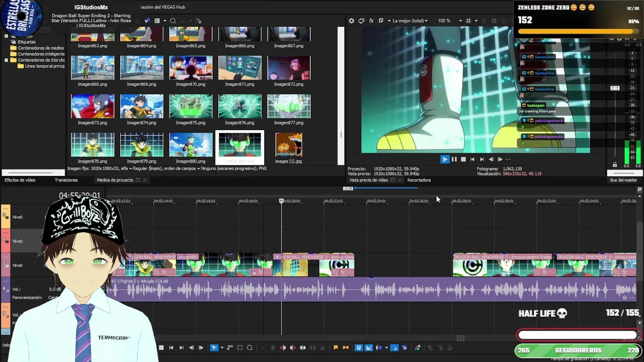Click the search magnifier in Project Media
644x362 pixels.
click(x=173, y=21)
